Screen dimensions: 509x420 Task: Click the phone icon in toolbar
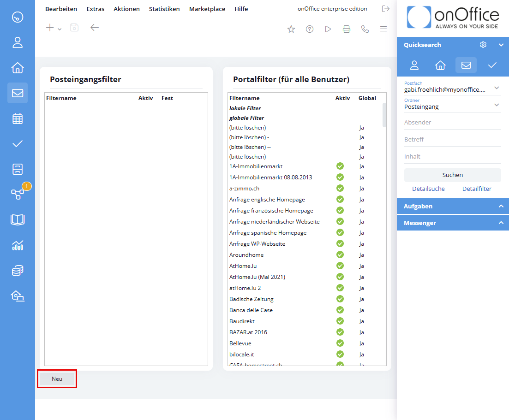tap(365, 29)
